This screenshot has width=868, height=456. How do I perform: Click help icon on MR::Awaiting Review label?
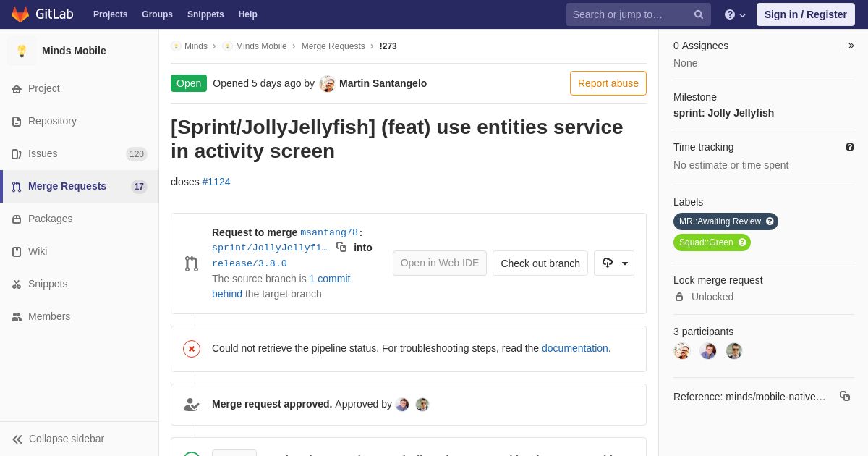(770, 221)
